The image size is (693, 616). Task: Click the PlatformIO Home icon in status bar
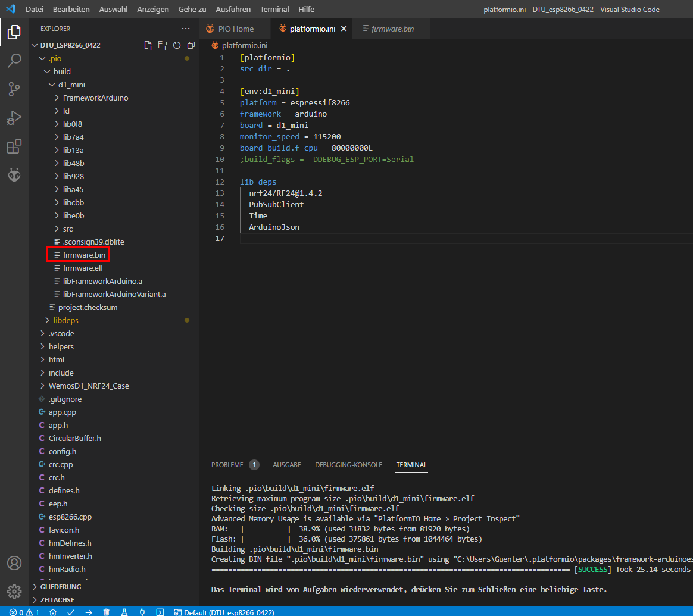pos(53,612)
